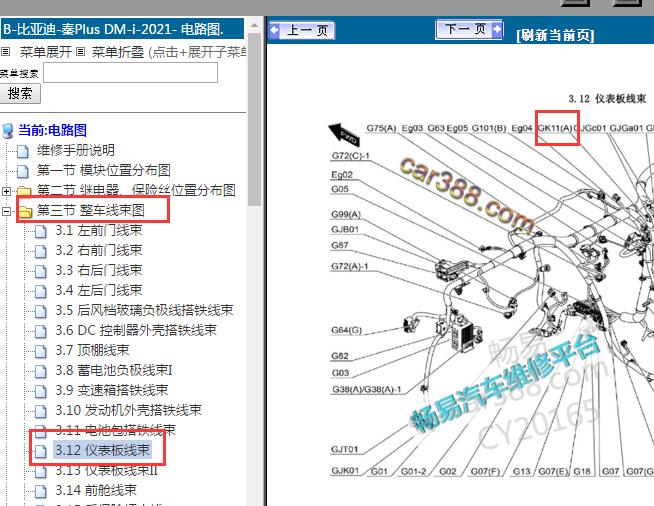Click 菜单折叠 to collapse all menus
Viewport: 654px width, 506px height.
(x=118, y=52)
